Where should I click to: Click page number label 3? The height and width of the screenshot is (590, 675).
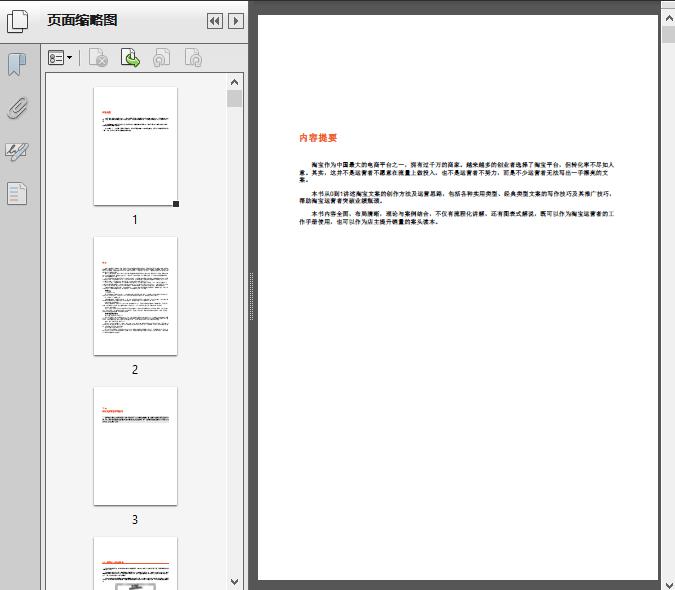point(135,520)
